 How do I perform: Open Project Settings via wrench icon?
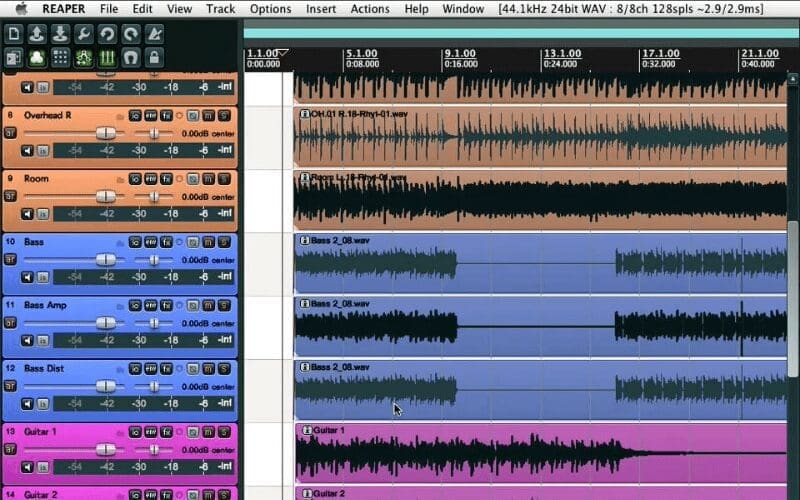coord(84,34)
